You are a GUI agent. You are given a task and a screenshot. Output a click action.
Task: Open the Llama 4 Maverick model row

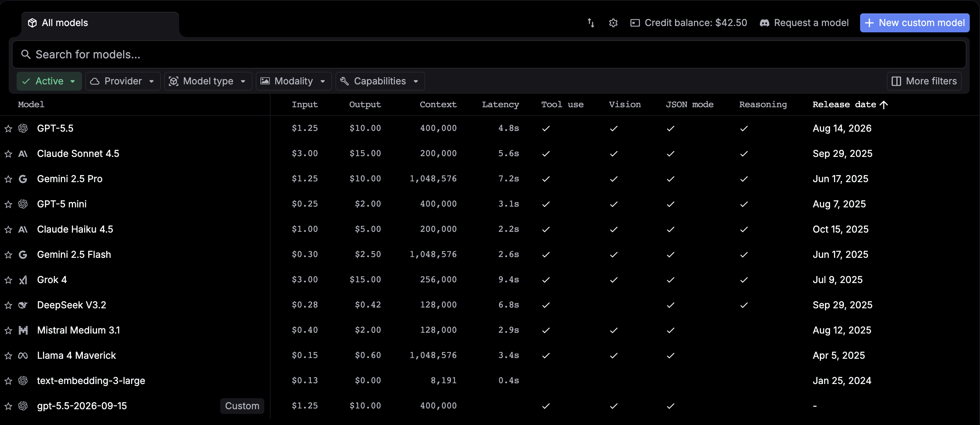(x=490, y=356)
